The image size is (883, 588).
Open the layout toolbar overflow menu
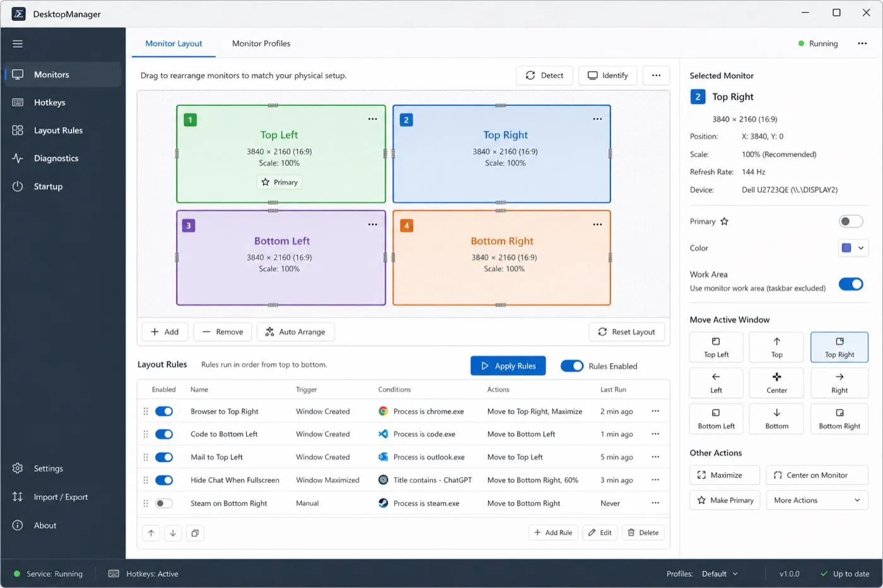click(x=656, y=76)
